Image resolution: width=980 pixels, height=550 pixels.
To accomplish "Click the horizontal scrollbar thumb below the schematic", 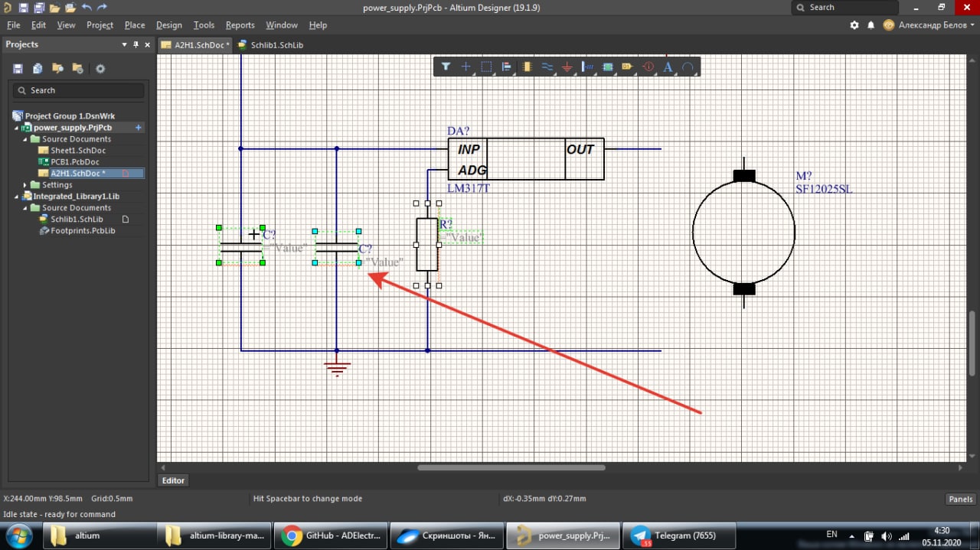I will point(511,467).
